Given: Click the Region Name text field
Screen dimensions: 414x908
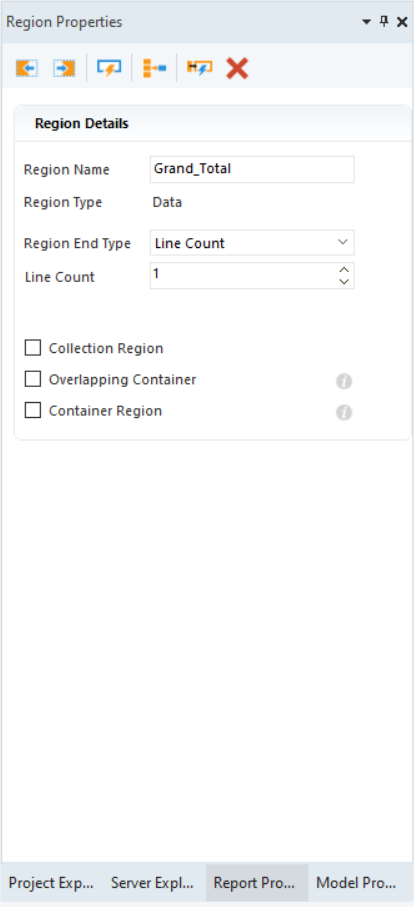Looking at the screenshot, I should pos(252,169).
